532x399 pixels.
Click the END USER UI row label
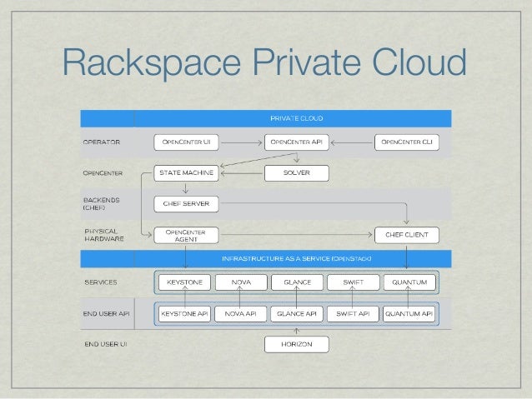pyautogui.click(x=106, y=344)
